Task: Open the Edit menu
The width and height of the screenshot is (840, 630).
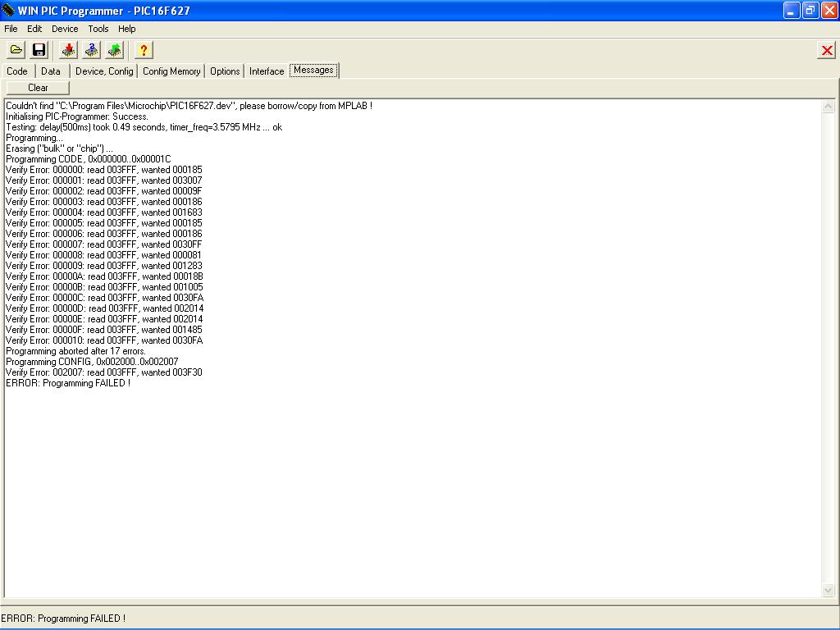Action: coord(34,29)
